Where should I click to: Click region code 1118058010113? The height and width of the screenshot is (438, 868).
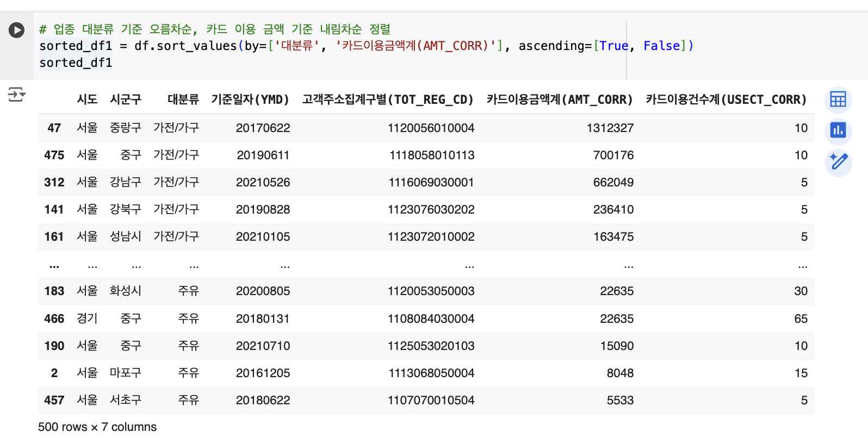tap(432, 155)
